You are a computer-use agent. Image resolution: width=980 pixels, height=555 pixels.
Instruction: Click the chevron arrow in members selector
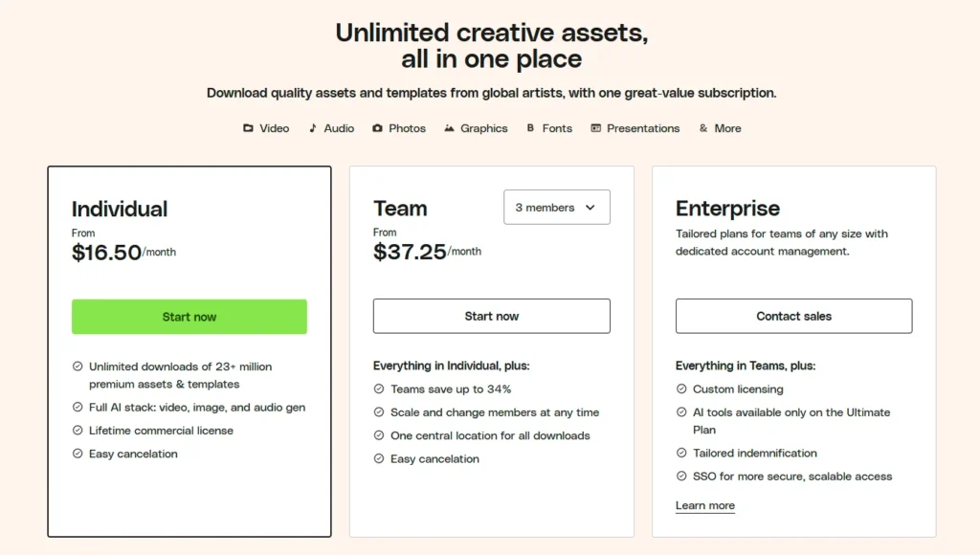tap(590, 208)
